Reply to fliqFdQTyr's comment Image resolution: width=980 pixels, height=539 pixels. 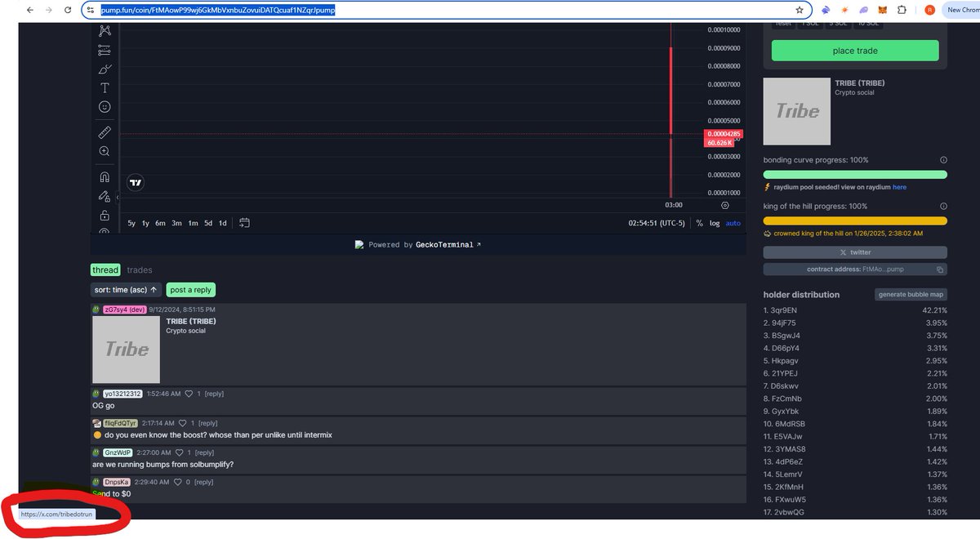(x=208, y=423)
